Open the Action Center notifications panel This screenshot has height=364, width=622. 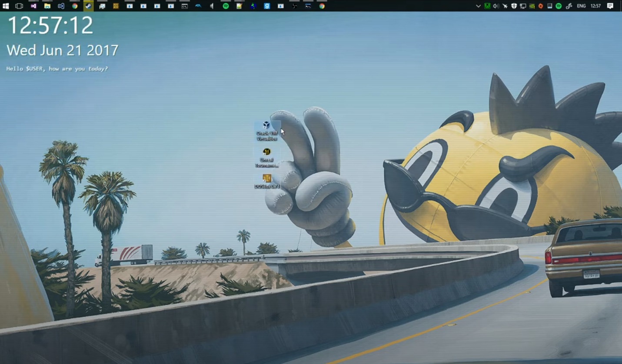coord(610,6)
